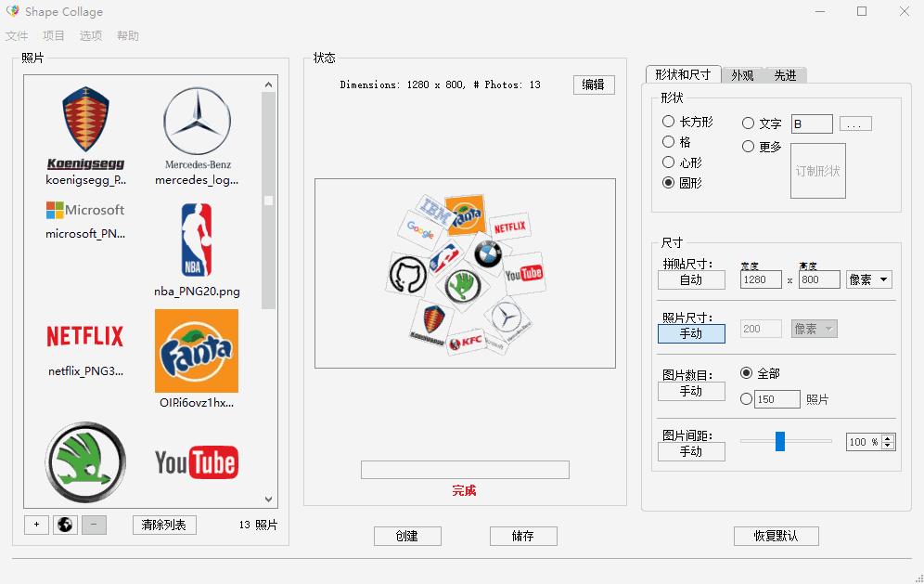Click the 创建 create button
This screenshot has width=924, height=584.
point(407,536)
